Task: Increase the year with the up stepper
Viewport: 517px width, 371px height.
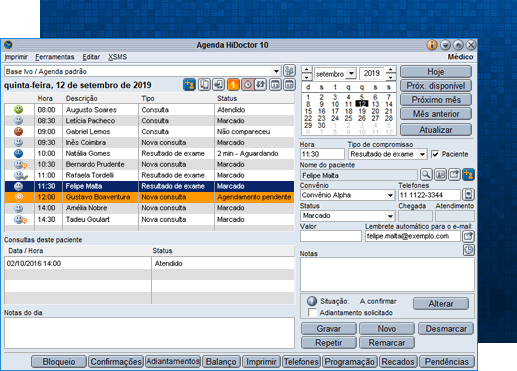Action: point(390,70)
